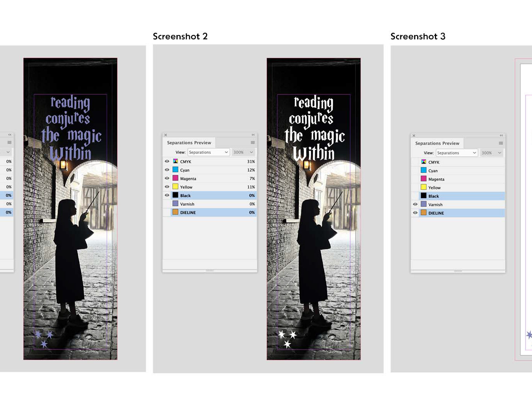Click the 11% Yellow ink value

251,187
